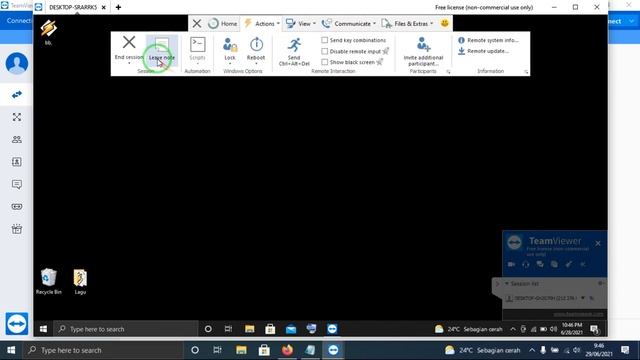The image size is (640, 360).
Task: Enable Send key combinations checkbox
Action: tap(324, 40)
